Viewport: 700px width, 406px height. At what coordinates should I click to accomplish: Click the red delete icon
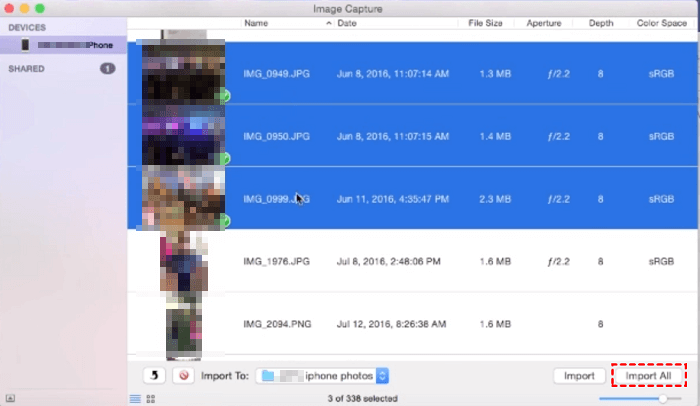183,376
